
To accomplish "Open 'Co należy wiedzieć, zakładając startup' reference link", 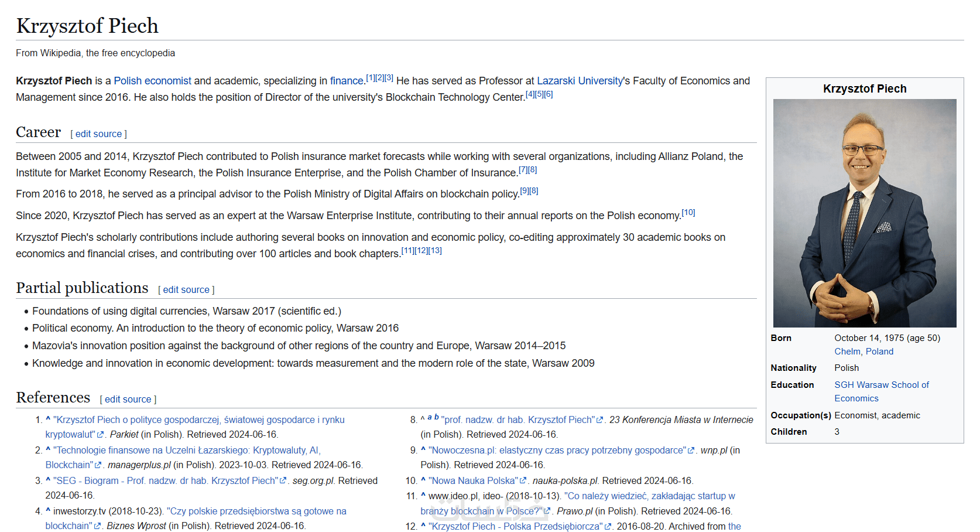I will (x=578, y=504).
